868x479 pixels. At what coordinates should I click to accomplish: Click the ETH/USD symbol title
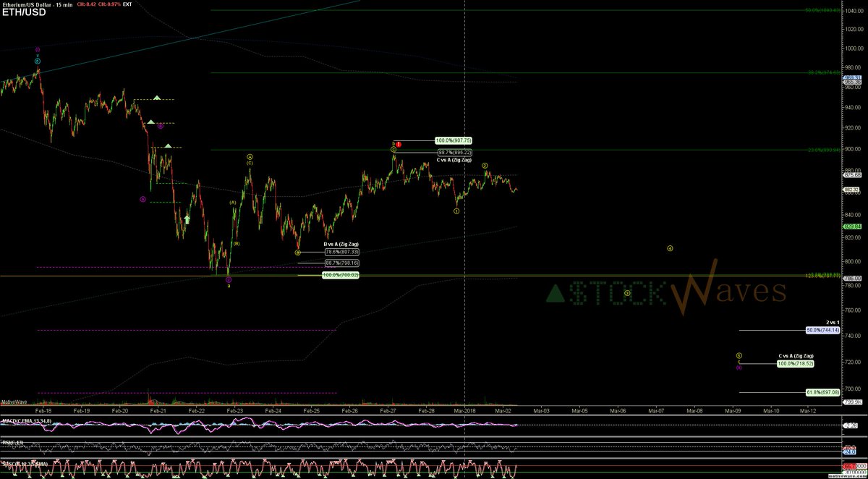point(25,12)
